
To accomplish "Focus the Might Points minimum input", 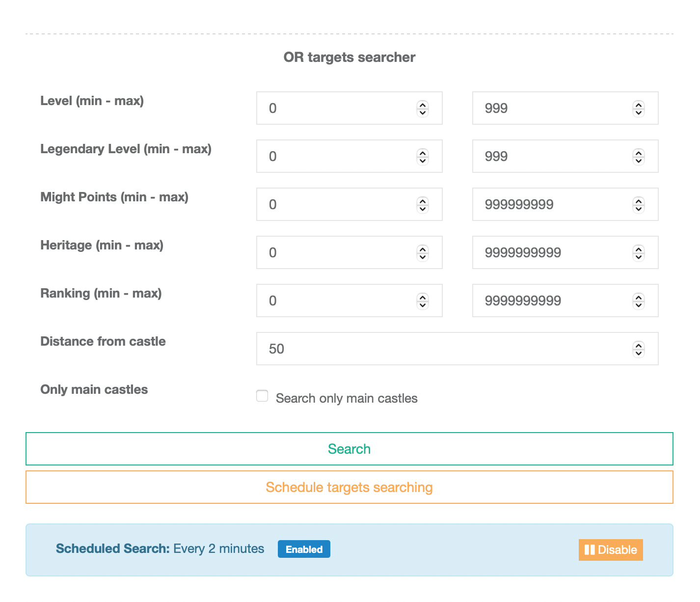I will 339,205.
